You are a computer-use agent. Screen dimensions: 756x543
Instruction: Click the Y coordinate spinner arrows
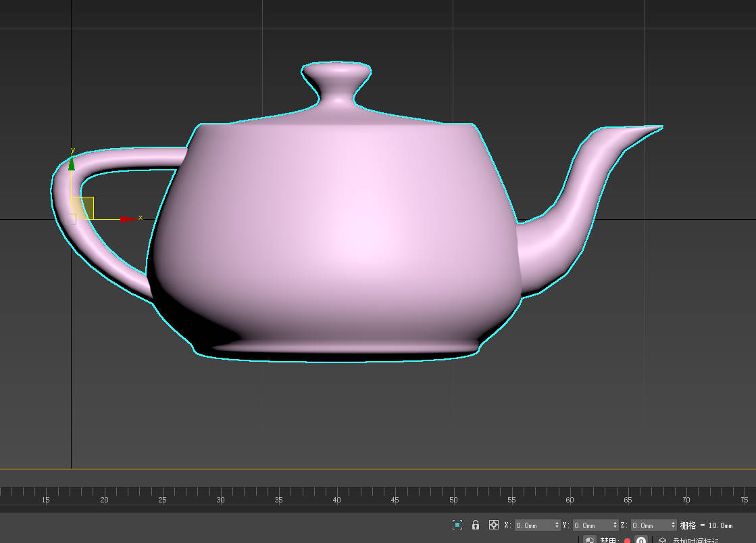coord(615,525)
